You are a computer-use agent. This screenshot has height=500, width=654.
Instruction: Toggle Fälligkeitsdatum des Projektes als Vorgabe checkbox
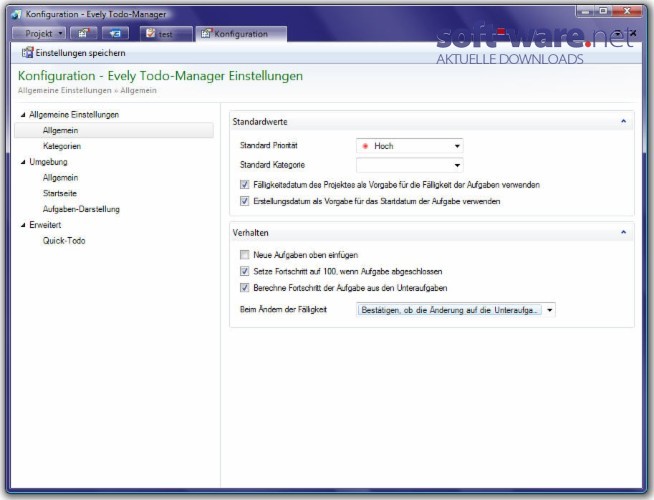click(x=244, y=184)
